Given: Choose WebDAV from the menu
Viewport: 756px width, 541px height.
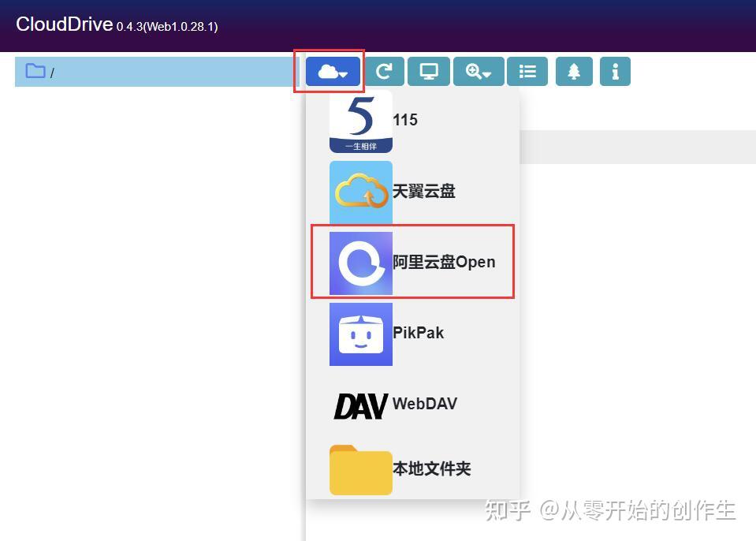Looking at the screenshot, I should [x=413, y=405].
